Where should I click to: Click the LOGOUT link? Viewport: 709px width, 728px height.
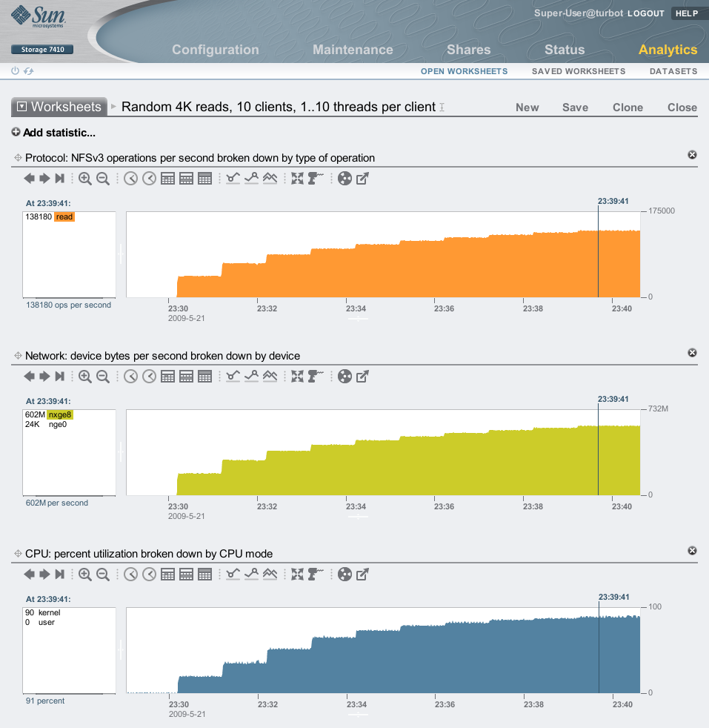tap(646, 13)
